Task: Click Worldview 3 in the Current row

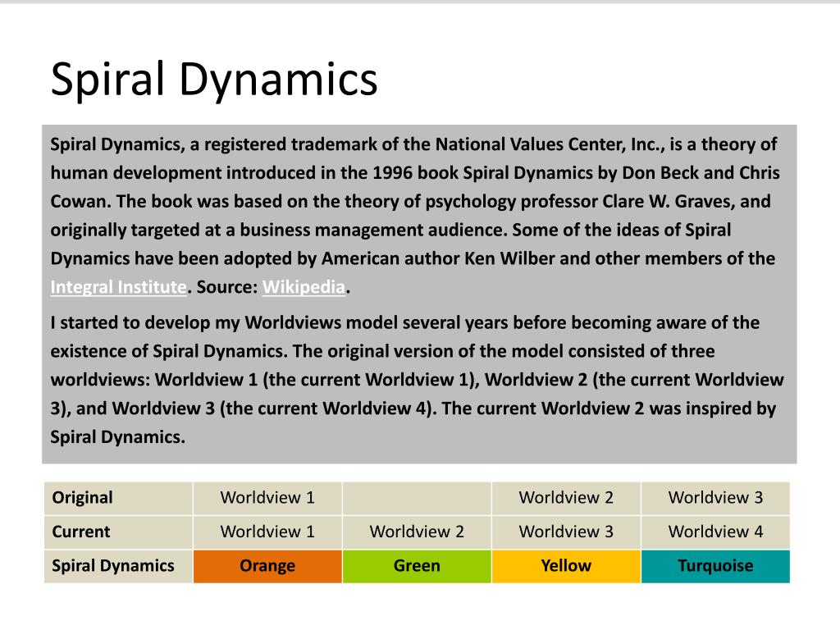Action: tap(566, 532)
